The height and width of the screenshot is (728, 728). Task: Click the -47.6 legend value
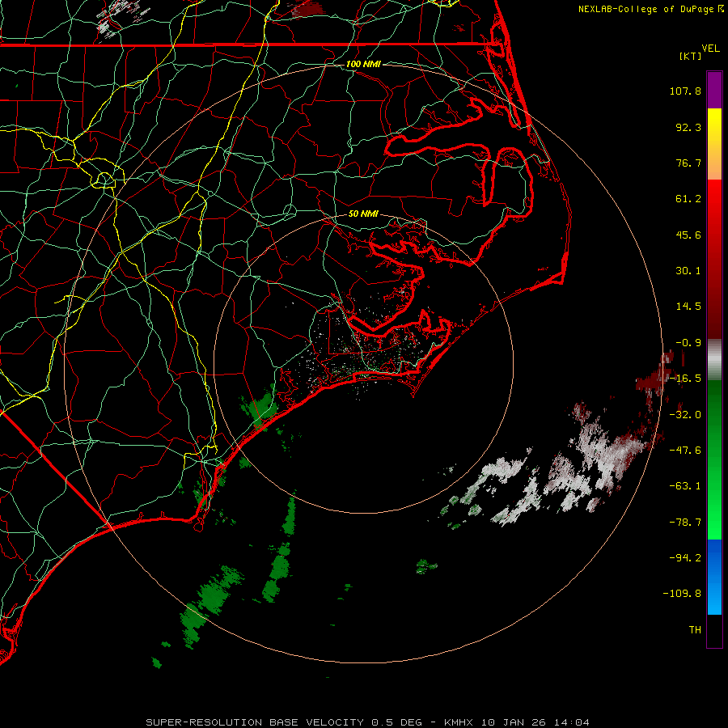click(x=685, y=451)
